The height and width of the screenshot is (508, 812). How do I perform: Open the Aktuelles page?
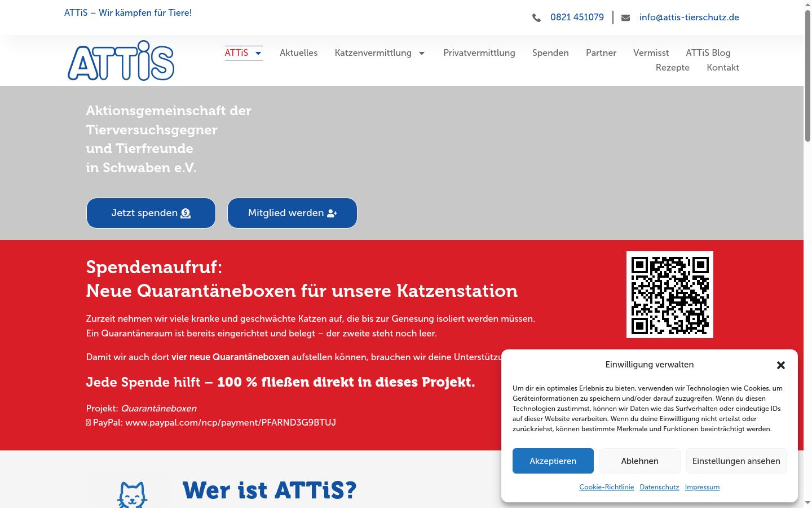pyautogui.click(x=299, y=52)
